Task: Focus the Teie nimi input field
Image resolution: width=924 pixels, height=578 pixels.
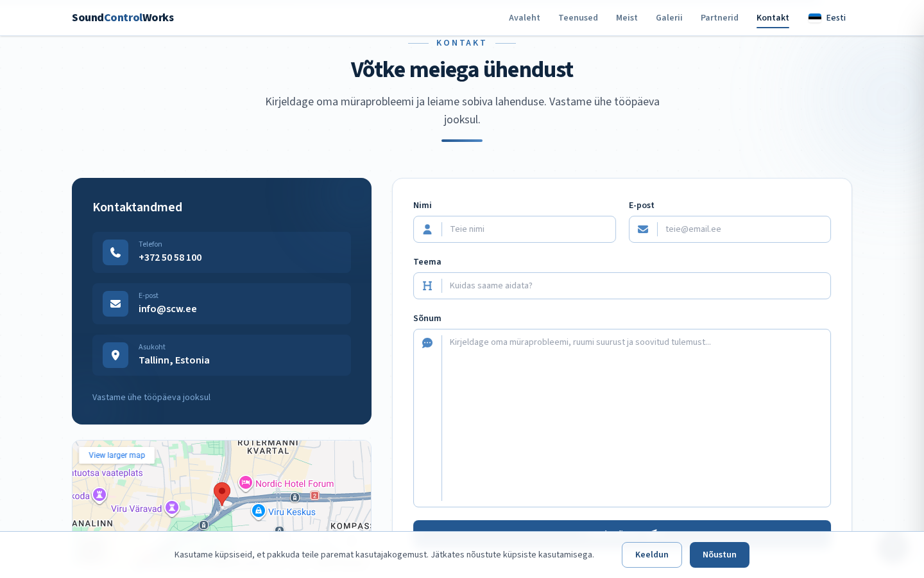Action: coord(528,229)
